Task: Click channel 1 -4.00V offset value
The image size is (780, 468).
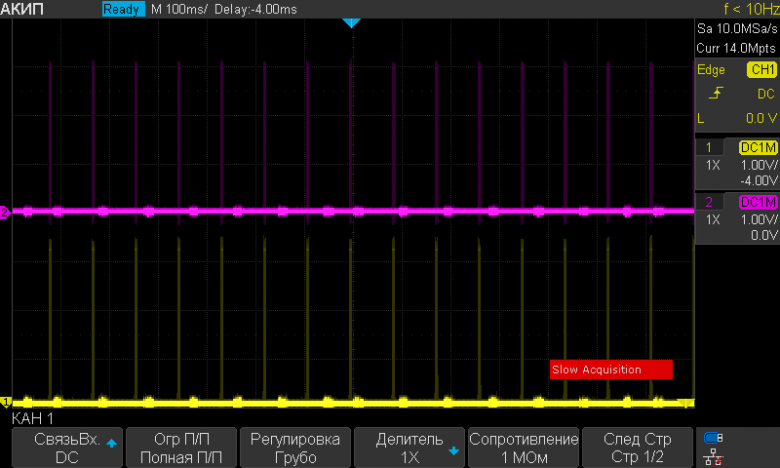Action: click(x=759, y=180)
